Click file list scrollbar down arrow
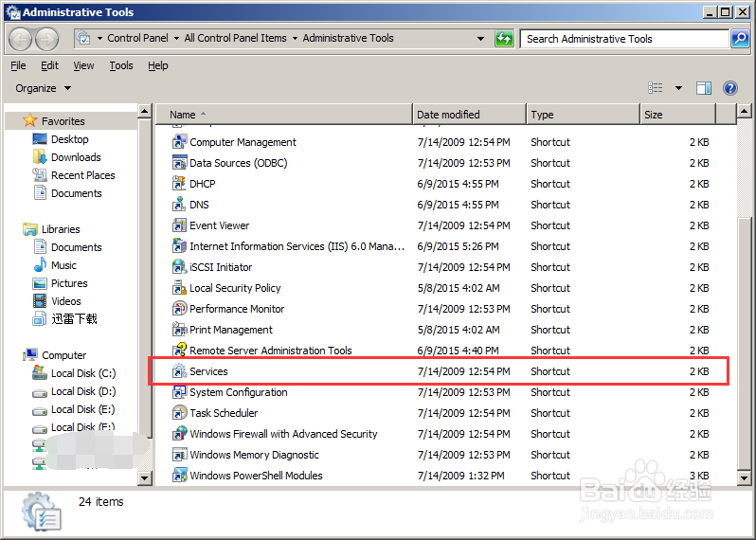This screenshot has height=540, width=756. pyautogui.click(x=744, y=477)
